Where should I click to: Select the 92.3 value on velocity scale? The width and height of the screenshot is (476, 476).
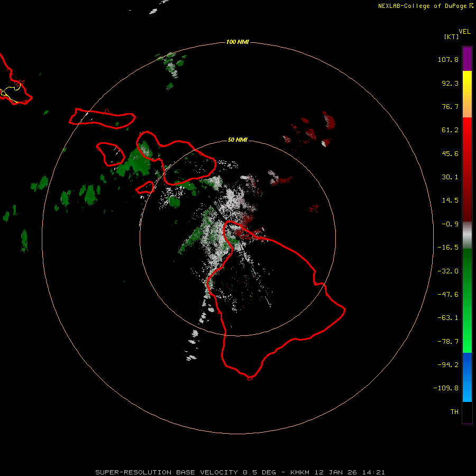[x=450, y=83]
